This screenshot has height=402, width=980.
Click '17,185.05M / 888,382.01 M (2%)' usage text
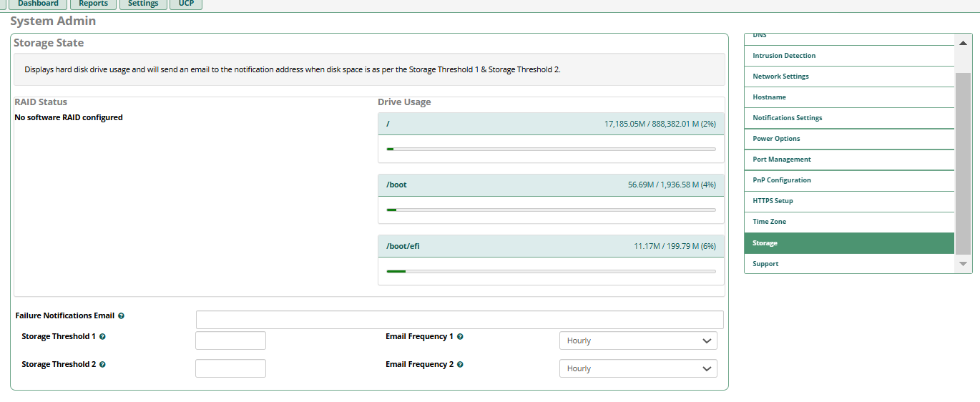coord(660,124)
